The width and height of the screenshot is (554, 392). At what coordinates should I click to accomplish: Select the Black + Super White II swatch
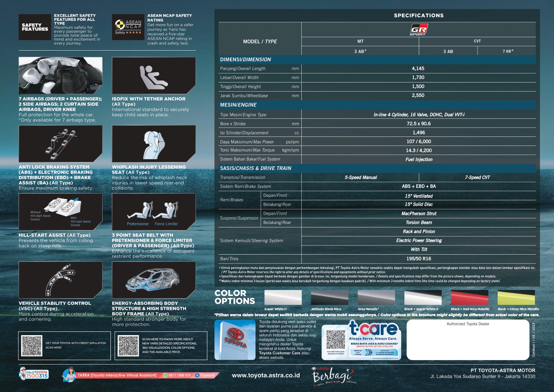click(x=423, y=298)
